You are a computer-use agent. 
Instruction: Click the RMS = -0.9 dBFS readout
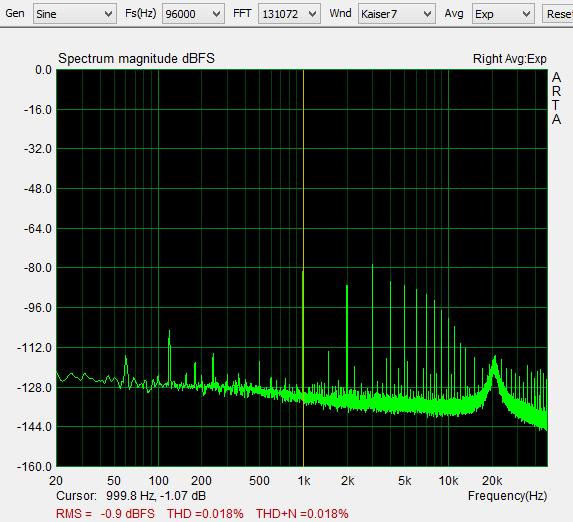click(x=105, y=514)
